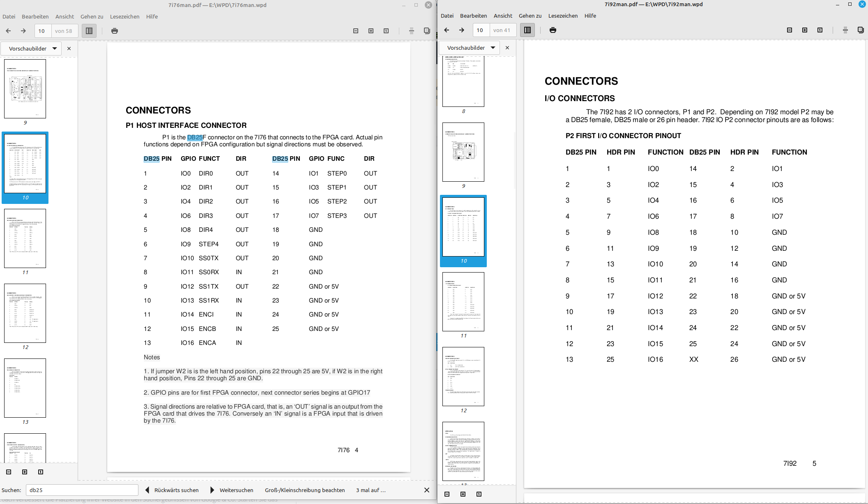This screenshot has height=504, width=868.
Task: Shrink thumbnails in 7i92man sidebar footer
Action: pyautogui.click(x=447, y=494)
